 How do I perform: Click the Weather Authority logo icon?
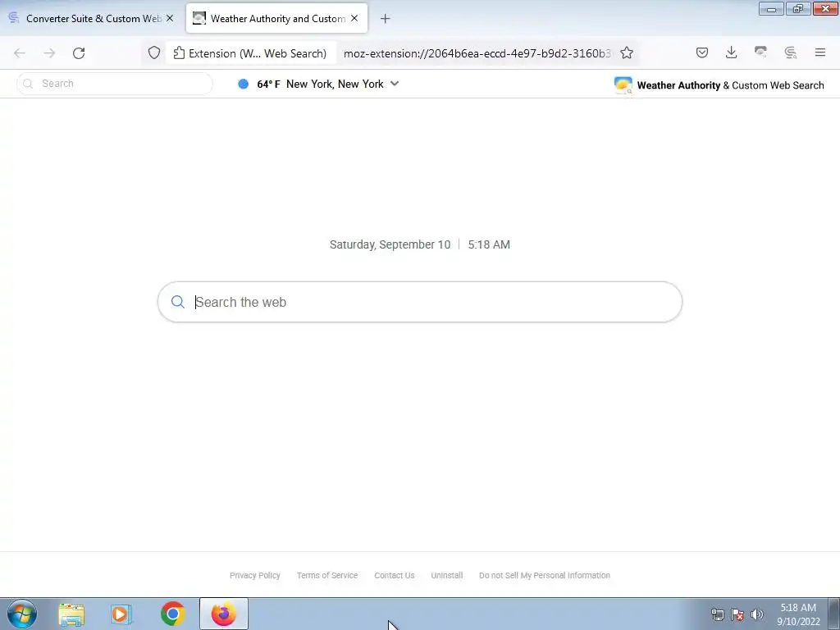pyautogui.click(x=623, y=85)
